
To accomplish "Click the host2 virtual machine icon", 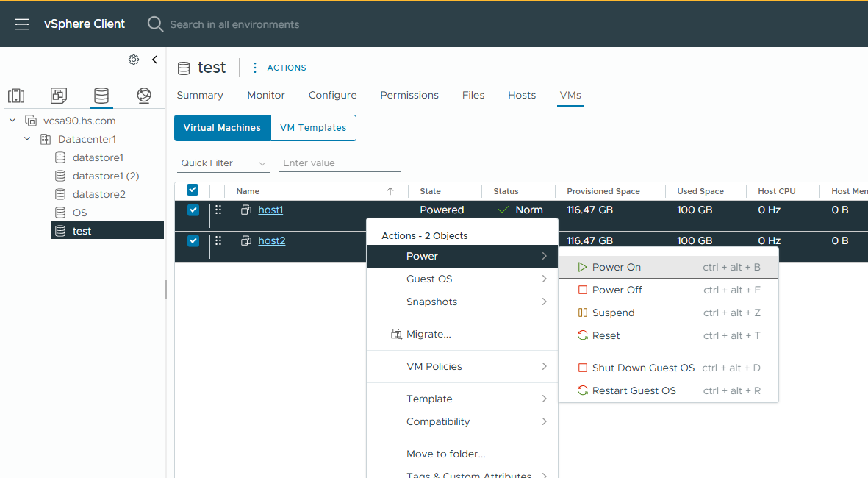I will coord(246,241).
